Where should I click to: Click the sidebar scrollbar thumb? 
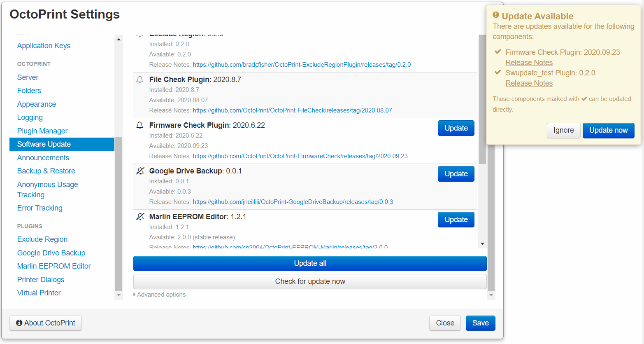tap(119, 214)
